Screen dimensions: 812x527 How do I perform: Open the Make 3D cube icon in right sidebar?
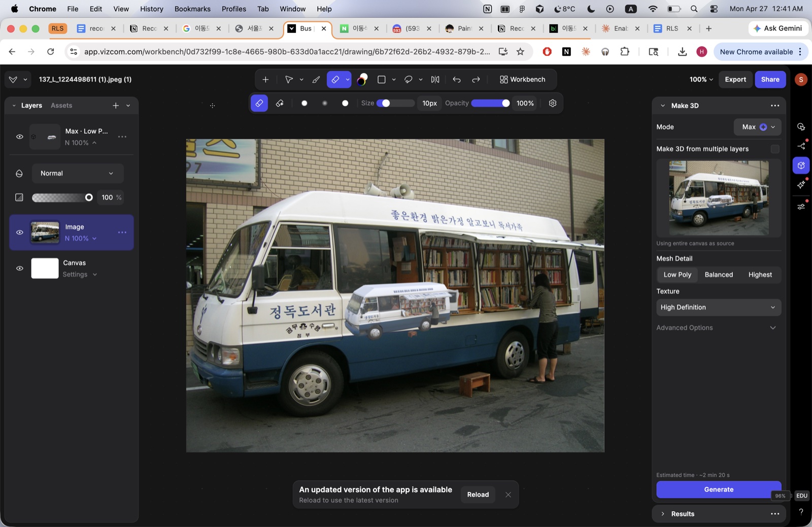[x=801, y=165]
